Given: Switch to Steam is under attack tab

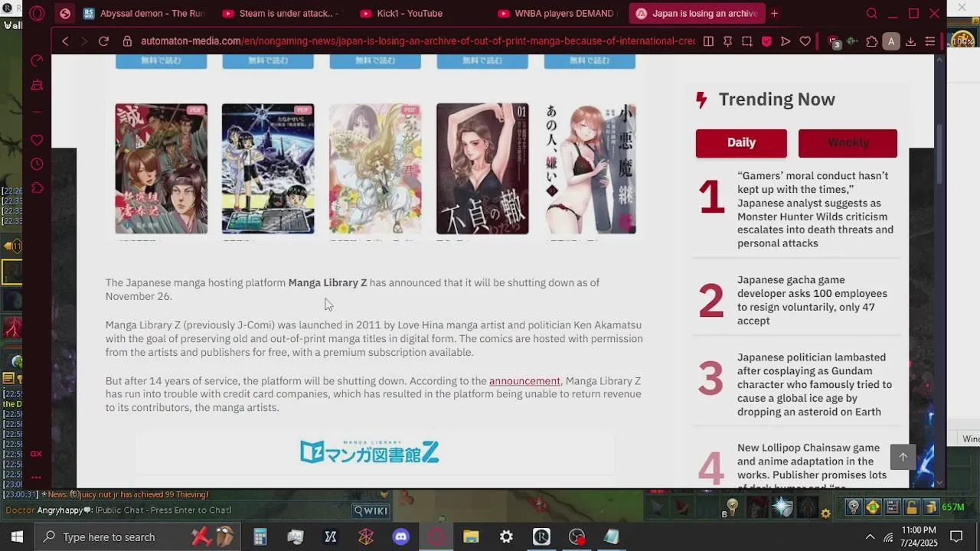Looking at the screenshot, I should pos(282,14).
